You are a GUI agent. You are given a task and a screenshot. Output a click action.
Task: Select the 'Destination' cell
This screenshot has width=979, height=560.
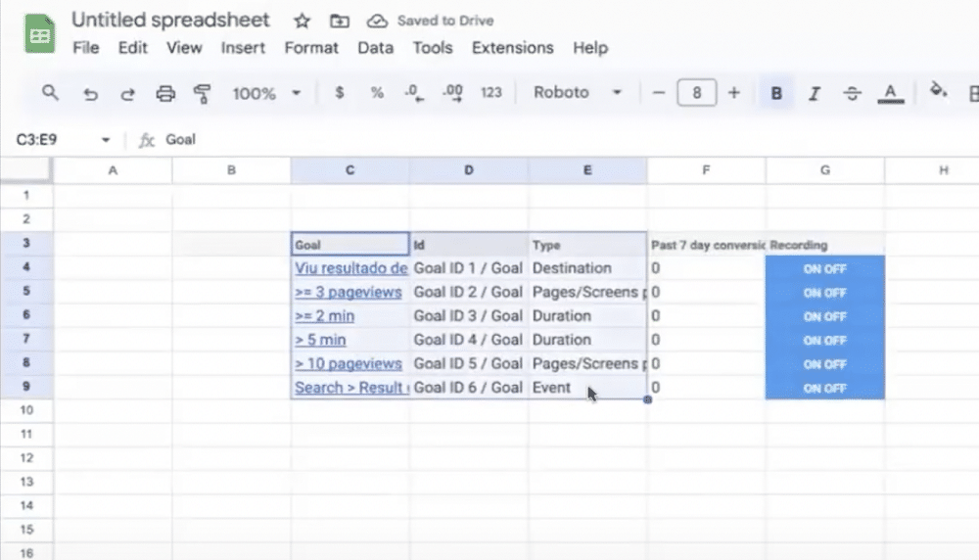point(587,268)
